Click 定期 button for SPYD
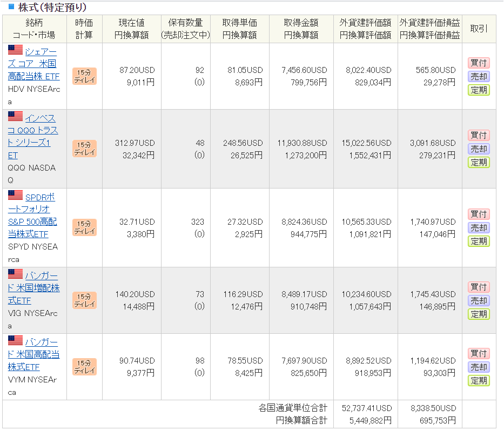This screenshot has height=437, width=504. click(479, 241)
